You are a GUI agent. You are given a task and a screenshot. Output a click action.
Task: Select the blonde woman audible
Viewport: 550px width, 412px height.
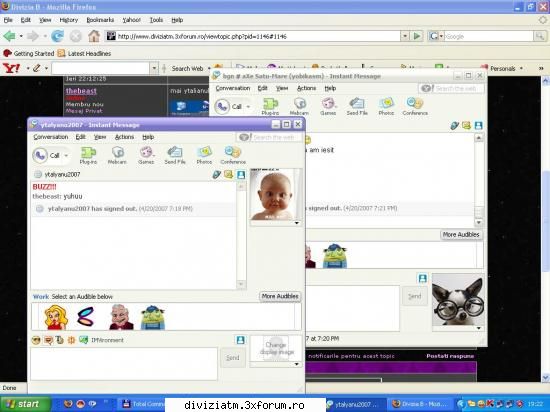(56, 317)
